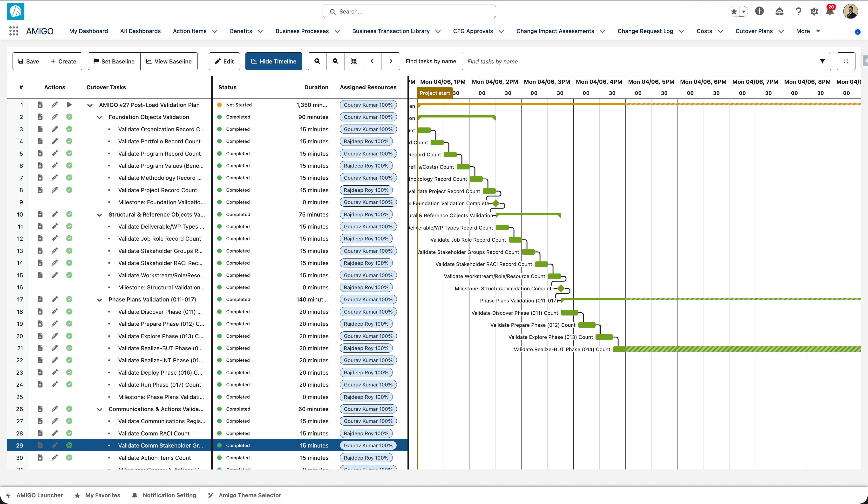Open document icon for row 12
The width and height of the screenshot is (868, 504).
tap(40, 238)
